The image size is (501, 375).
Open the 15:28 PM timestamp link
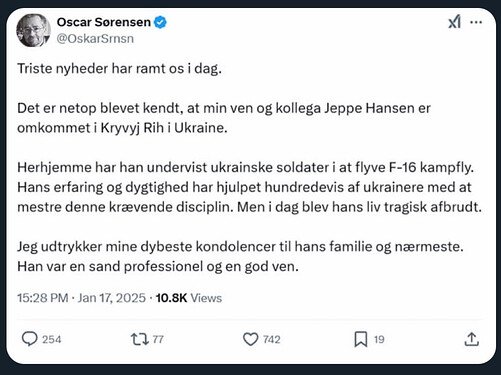pyautogui.click(x=43, y=298)
